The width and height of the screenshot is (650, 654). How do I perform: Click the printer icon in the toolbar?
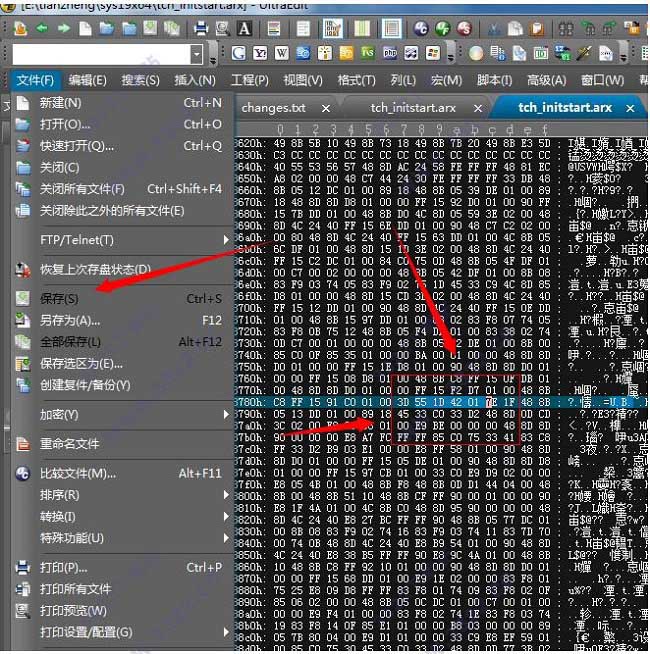pyautogui.click(x=201, y=28)
